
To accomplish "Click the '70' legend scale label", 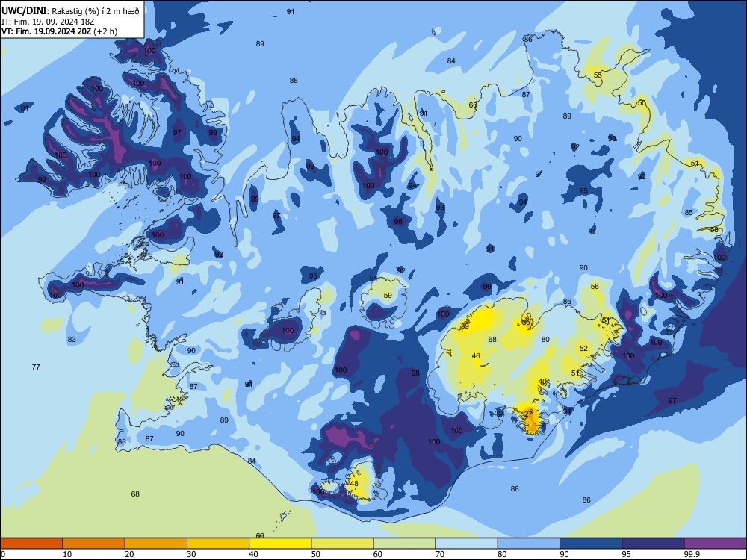I will 440,554.
